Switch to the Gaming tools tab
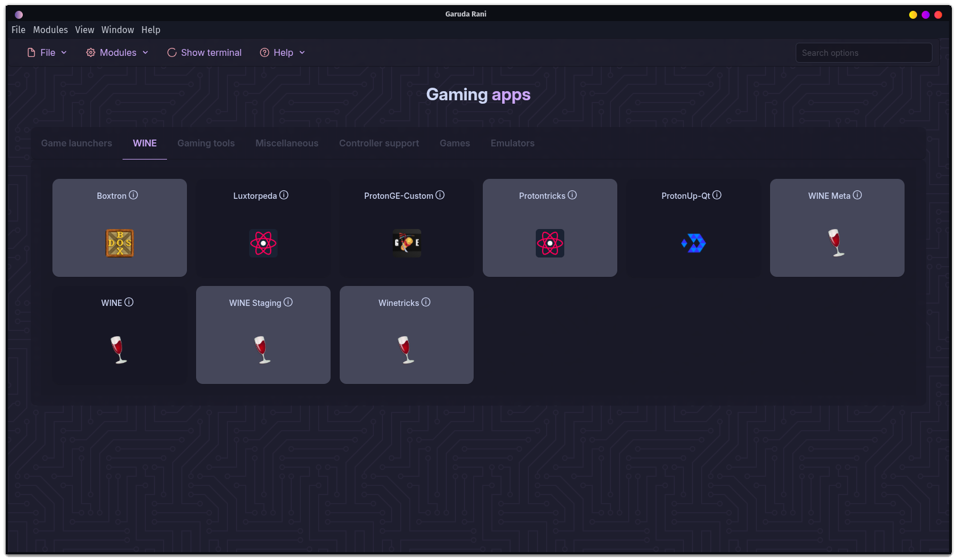 point(206,143)
